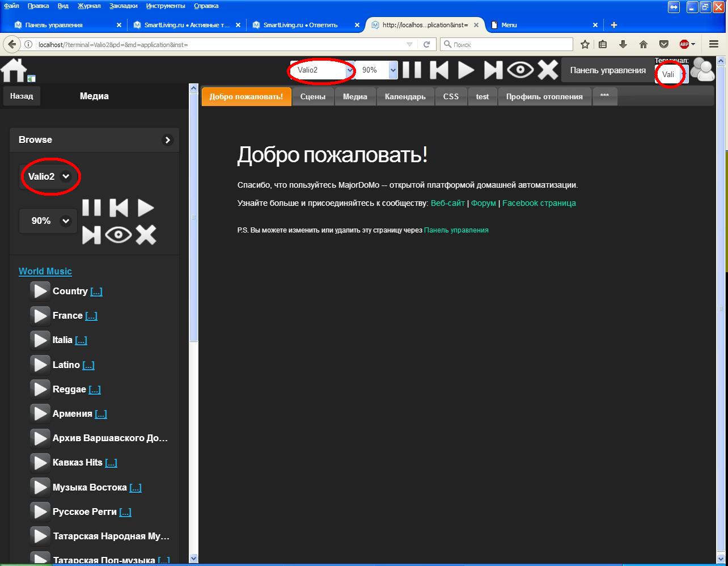Click the AdBlock Plus toolbar icon
This screenshot has width=728, height=566.
pos(684,44)
